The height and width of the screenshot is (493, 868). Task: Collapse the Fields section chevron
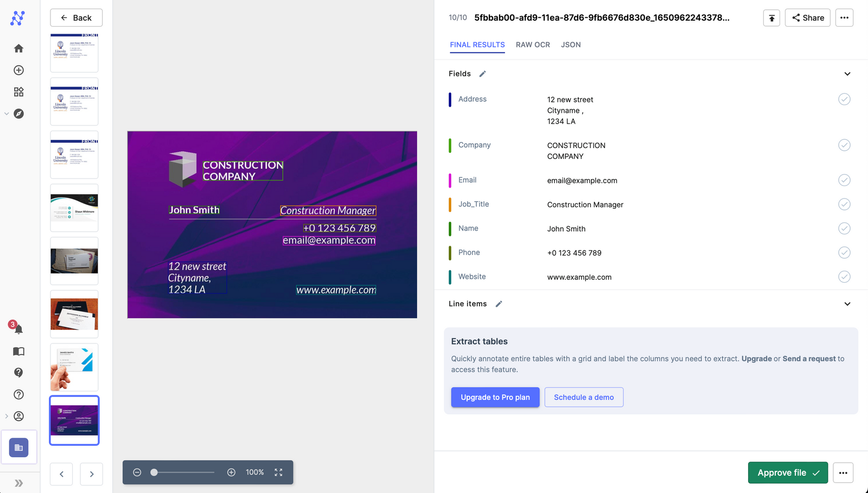coord(847,73)
